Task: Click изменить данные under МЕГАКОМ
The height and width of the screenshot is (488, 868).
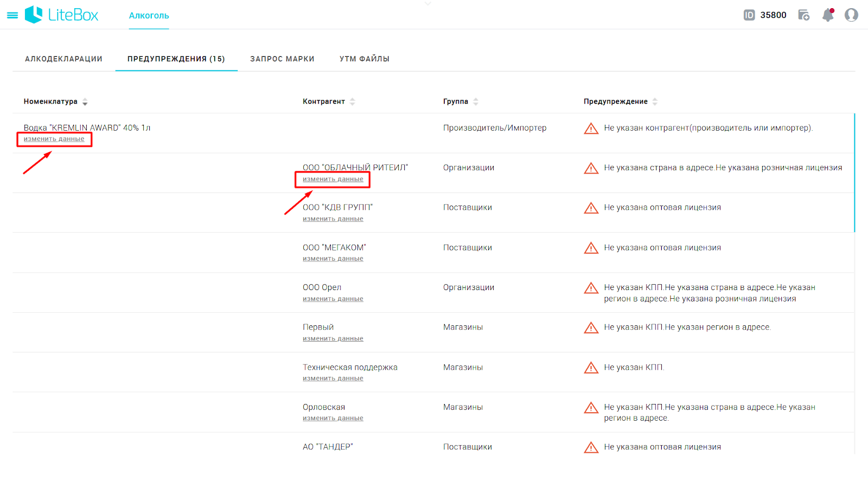Action: pos(333,259)
